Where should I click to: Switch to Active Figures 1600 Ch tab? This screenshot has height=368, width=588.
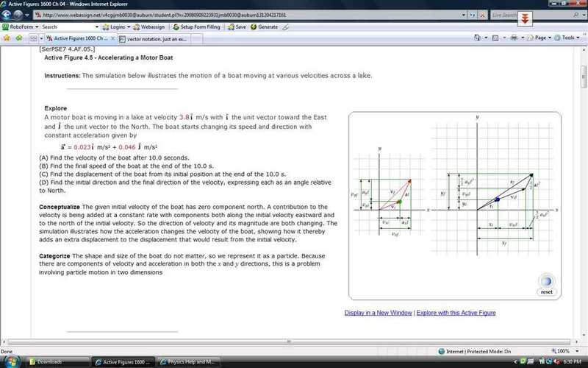coord(80,38)
